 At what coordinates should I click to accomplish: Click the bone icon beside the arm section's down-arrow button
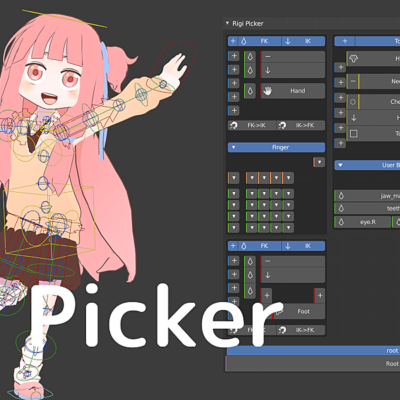coord(250,70)
